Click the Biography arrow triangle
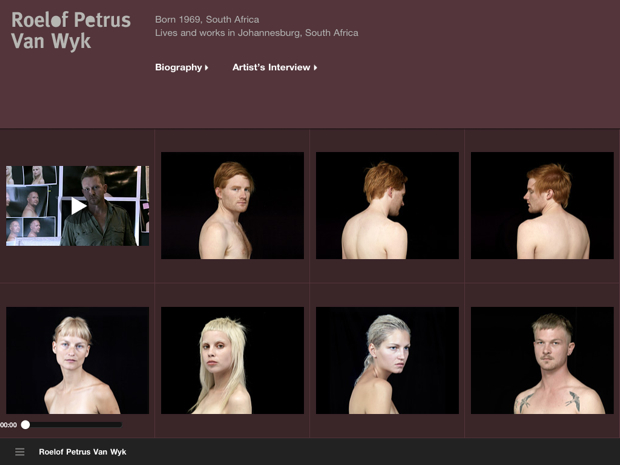This screenshot has width=620, height=465. pos(206,68)
